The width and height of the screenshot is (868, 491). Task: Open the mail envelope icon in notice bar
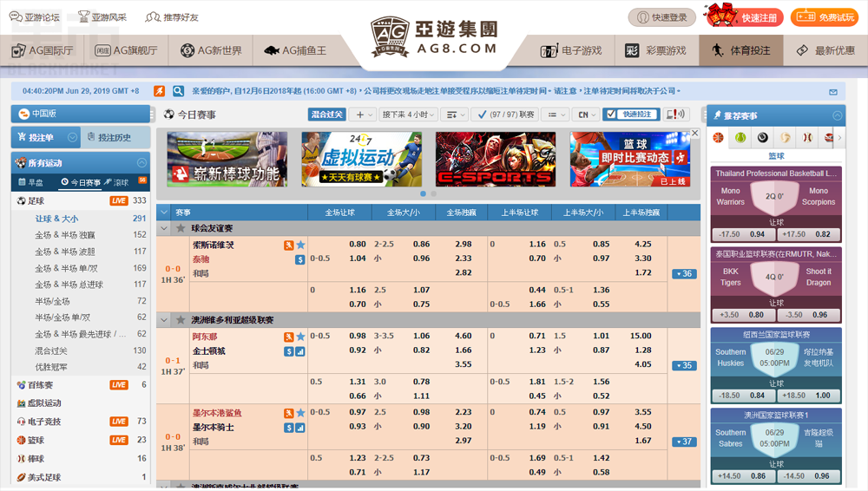[x=833, y=92]
